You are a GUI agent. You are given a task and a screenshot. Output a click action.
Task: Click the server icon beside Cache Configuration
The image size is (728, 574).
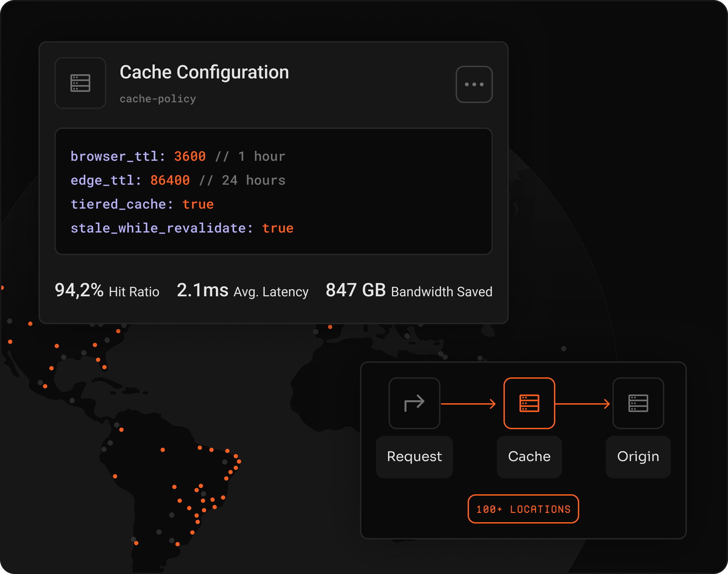pyautogui.click(x=80, y=83)
